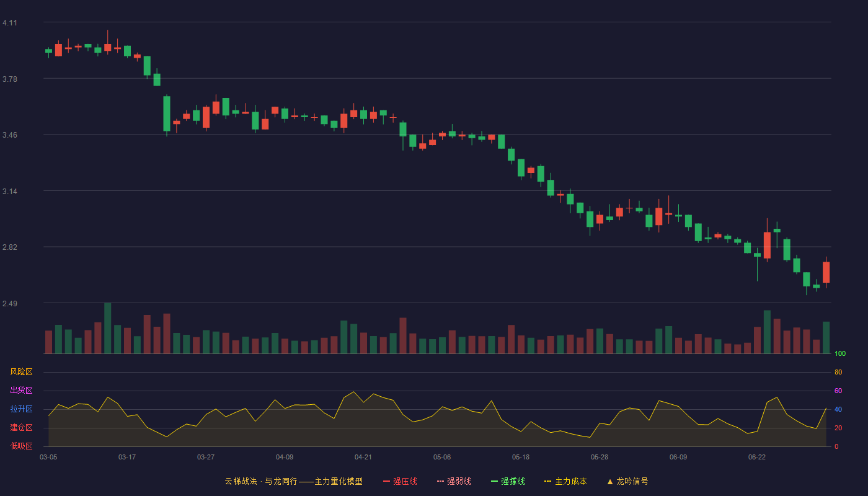Click the green 100 indicator axis value

840,354
